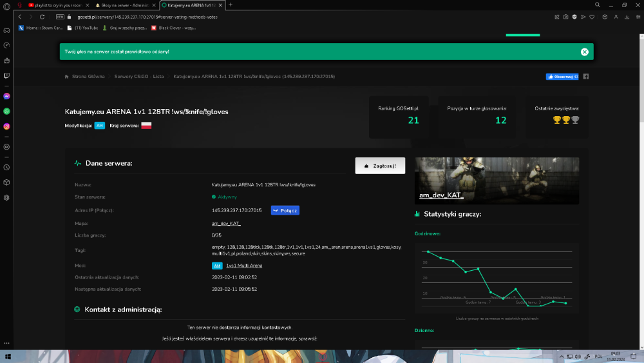
Task: Open the volume control in system tray
Action: [x=578, y=357]
